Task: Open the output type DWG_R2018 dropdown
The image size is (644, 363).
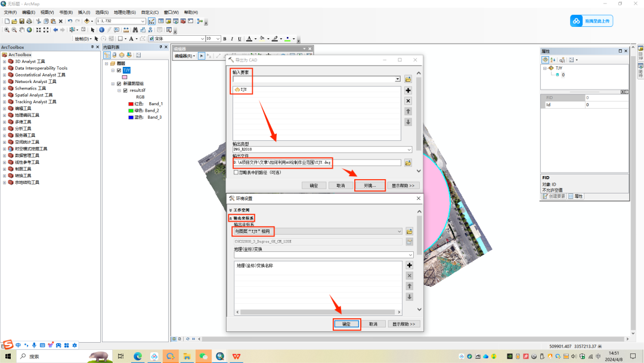Action: tap(409, 150)
